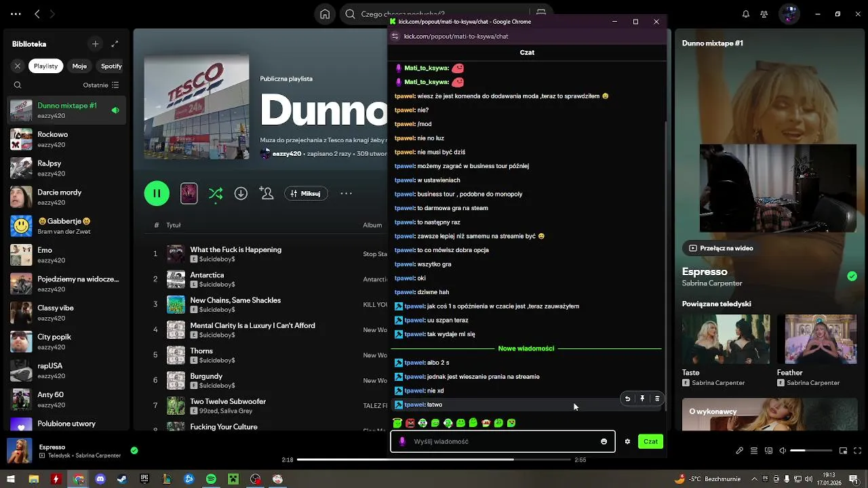Select the Spotify filter chip

111,66
